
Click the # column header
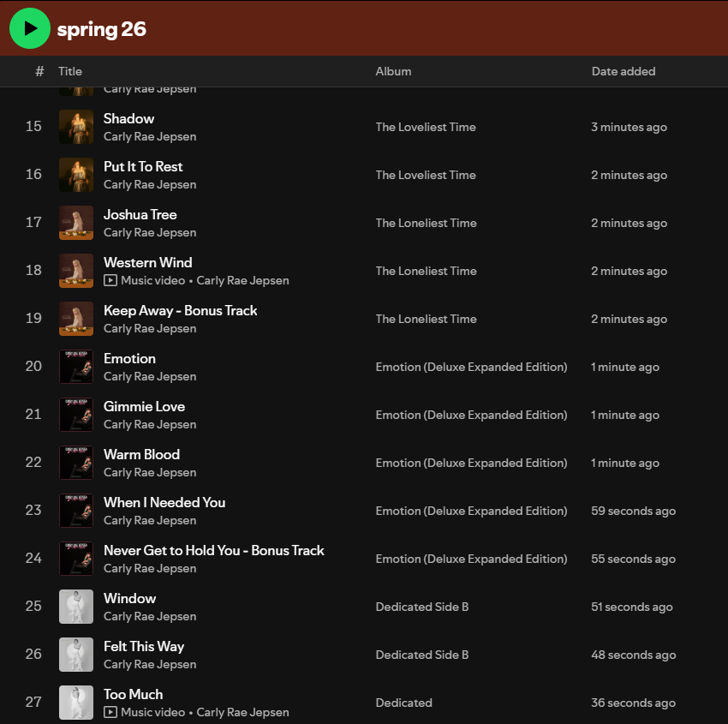pyautogui.click(x=39, y=71)
